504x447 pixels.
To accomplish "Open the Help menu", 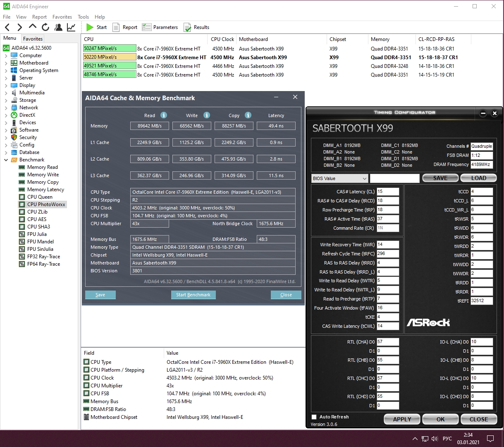I will coord(100,17).
